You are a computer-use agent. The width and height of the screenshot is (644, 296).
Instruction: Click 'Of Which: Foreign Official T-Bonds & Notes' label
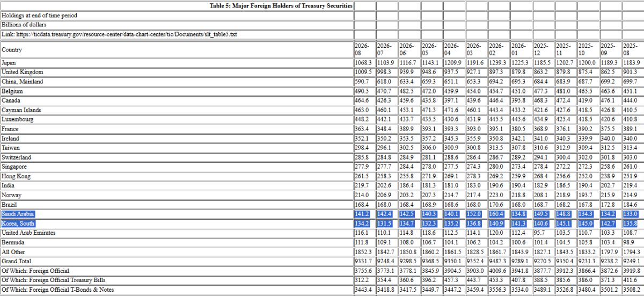click(177, 290)
